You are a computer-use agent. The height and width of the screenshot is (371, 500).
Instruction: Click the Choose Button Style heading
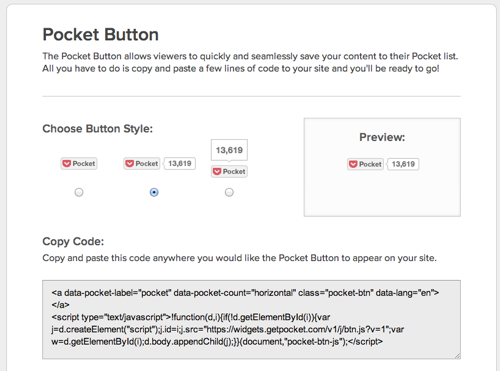point(97,129)
